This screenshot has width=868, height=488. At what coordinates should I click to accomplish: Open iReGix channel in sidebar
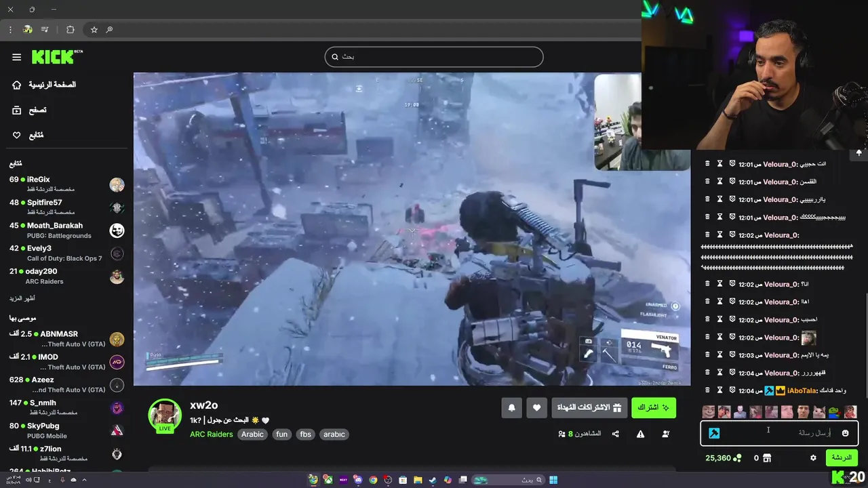(66, 184)
